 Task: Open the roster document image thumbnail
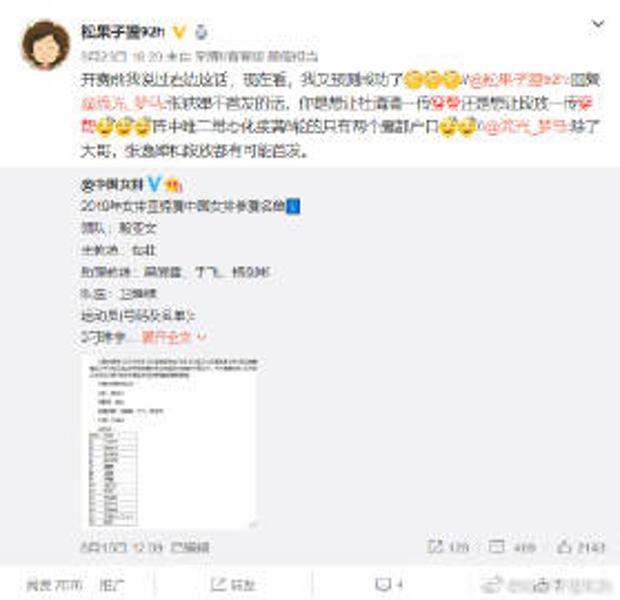[170, 441]
